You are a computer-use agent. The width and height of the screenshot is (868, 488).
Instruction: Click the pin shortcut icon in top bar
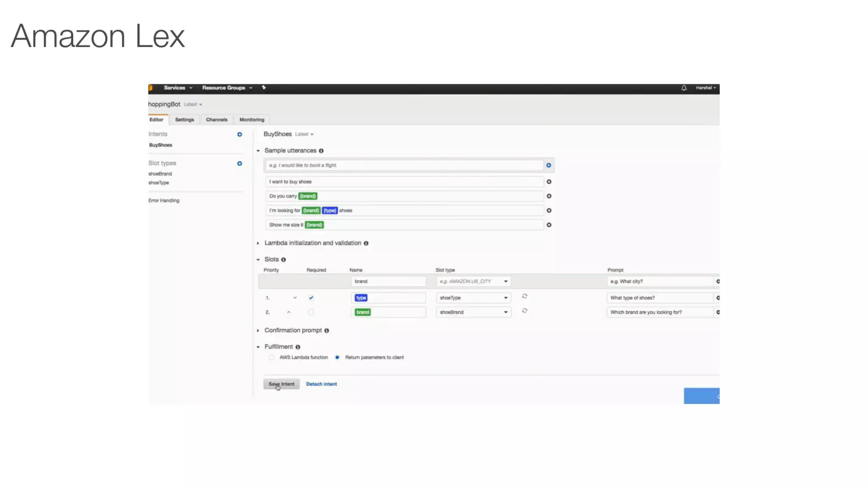pyautogui.click(x=264, y=88)
